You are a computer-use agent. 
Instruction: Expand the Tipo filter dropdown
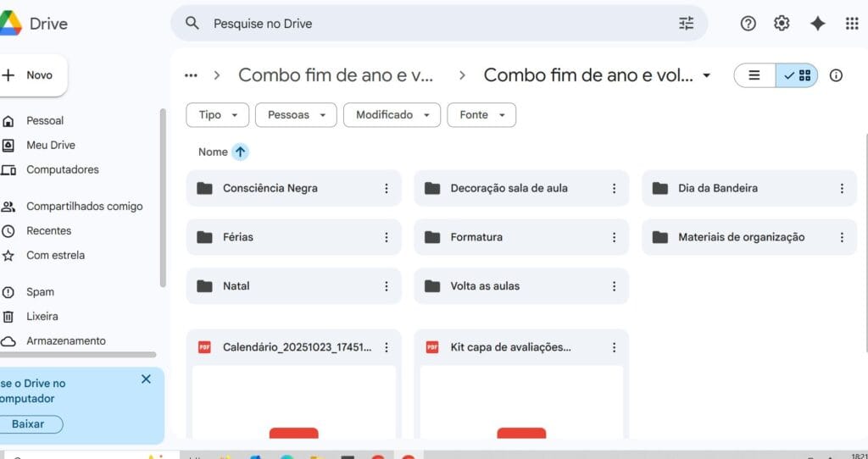(218, 115)
